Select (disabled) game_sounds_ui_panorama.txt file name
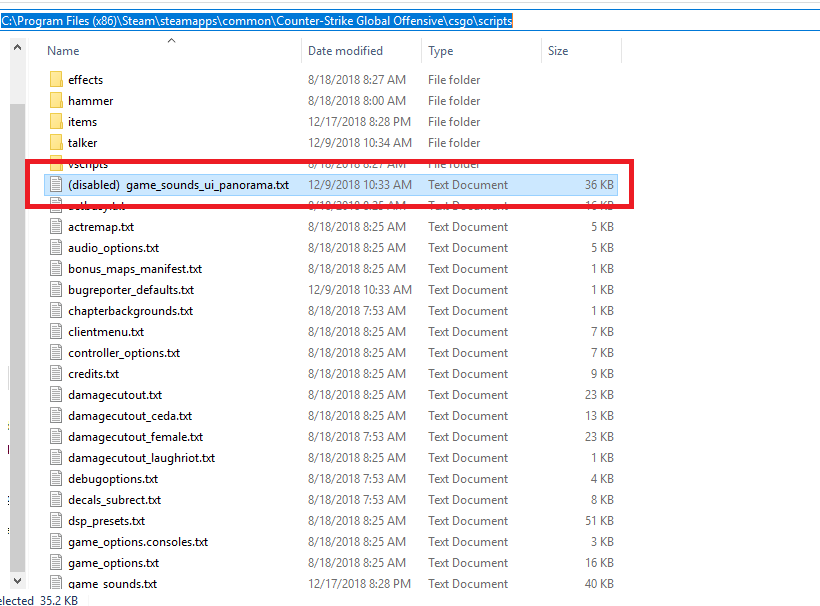This screenshot has height=606, width=820. 178,185
